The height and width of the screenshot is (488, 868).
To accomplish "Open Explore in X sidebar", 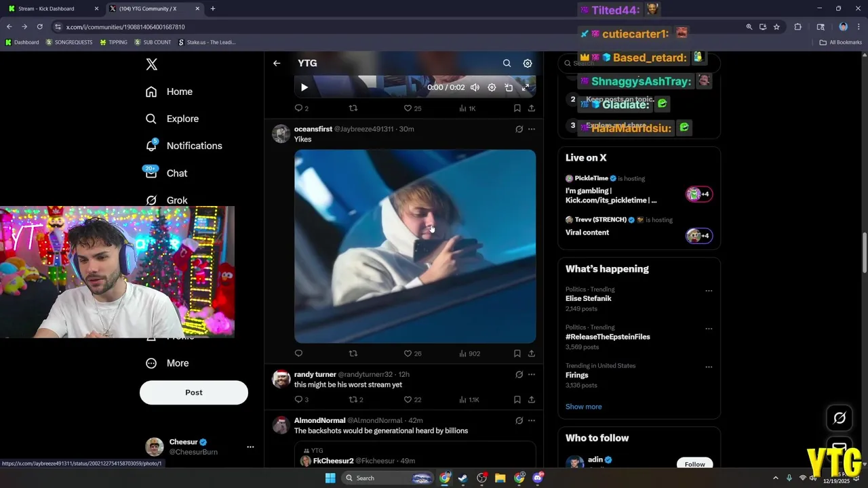I will (x=172, y=119).
